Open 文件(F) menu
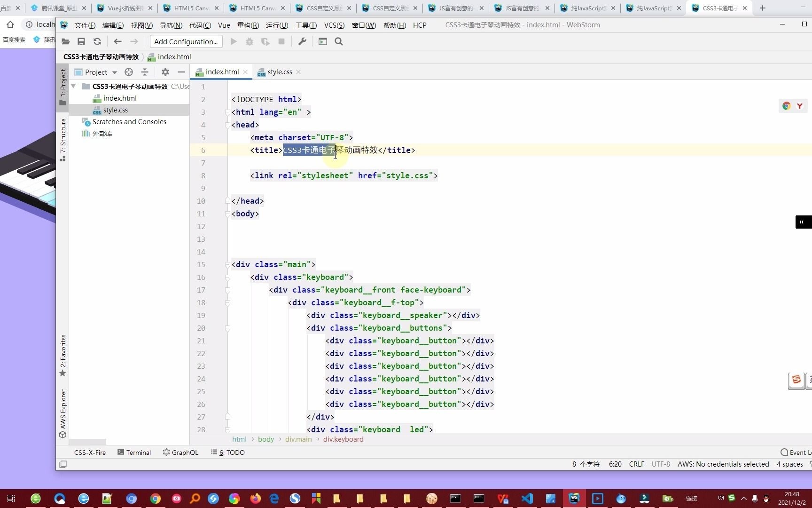Screen dimensions: 812x508 pos(85,25)
